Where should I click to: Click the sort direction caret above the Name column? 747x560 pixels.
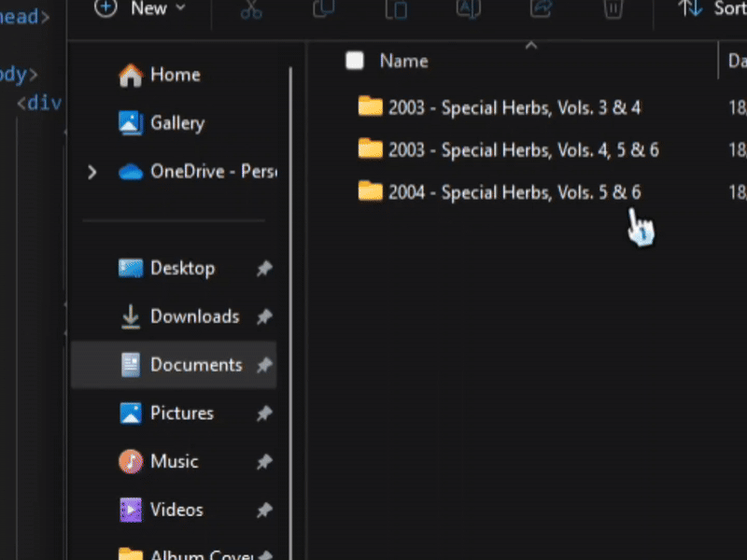click(530, 45)
